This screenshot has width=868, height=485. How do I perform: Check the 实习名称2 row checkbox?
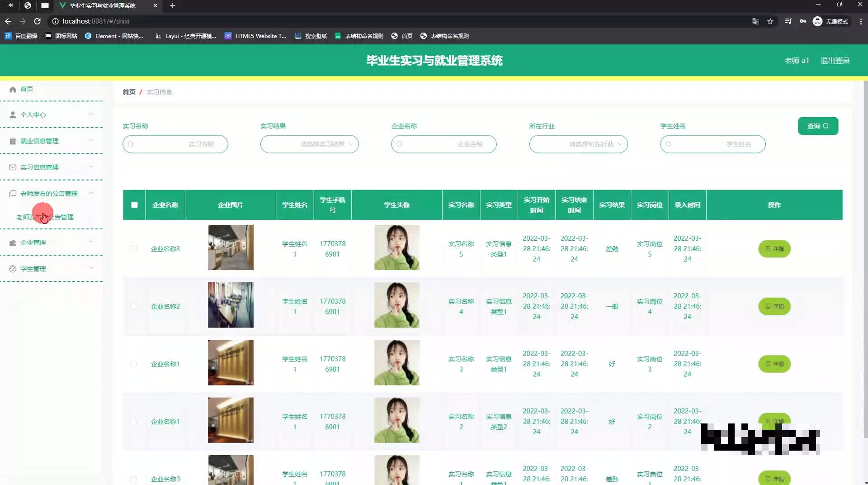[x=133, y=421]
